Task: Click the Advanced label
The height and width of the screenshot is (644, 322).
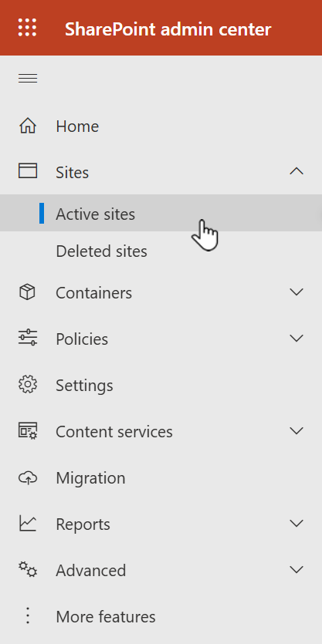Action: click(91, 571)
